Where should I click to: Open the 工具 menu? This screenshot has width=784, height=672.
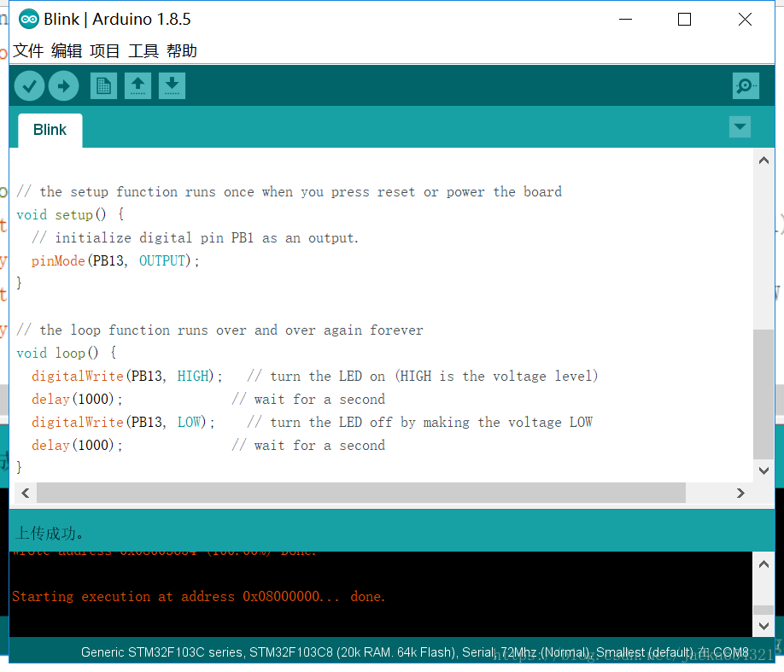pyautogui.click(x=143, y=51)
